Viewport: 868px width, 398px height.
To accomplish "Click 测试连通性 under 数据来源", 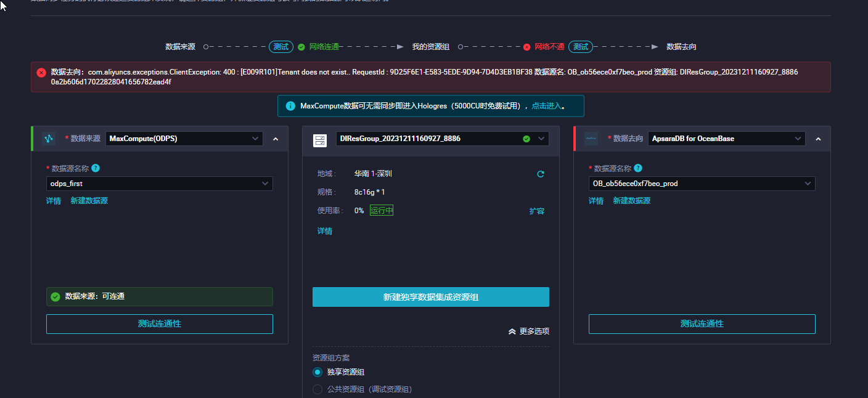I will click(x=160, y=324).
